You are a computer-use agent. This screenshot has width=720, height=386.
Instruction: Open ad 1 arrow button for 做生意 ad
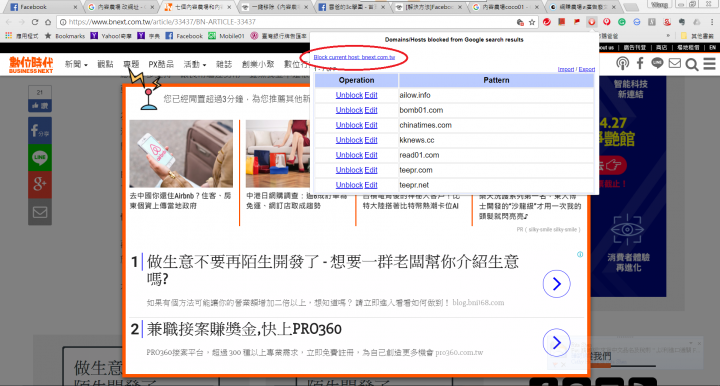557,284
